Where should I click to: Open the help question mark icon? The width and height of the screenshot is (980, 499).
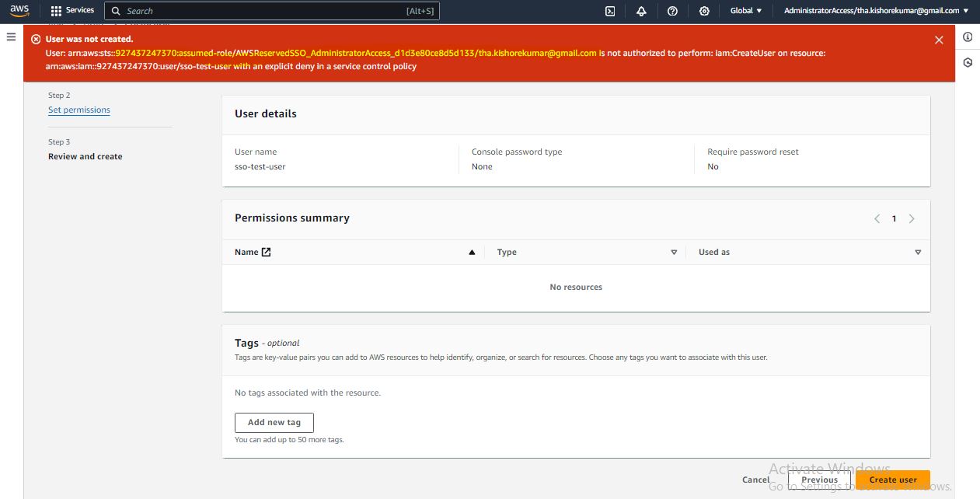click(672, 11)
